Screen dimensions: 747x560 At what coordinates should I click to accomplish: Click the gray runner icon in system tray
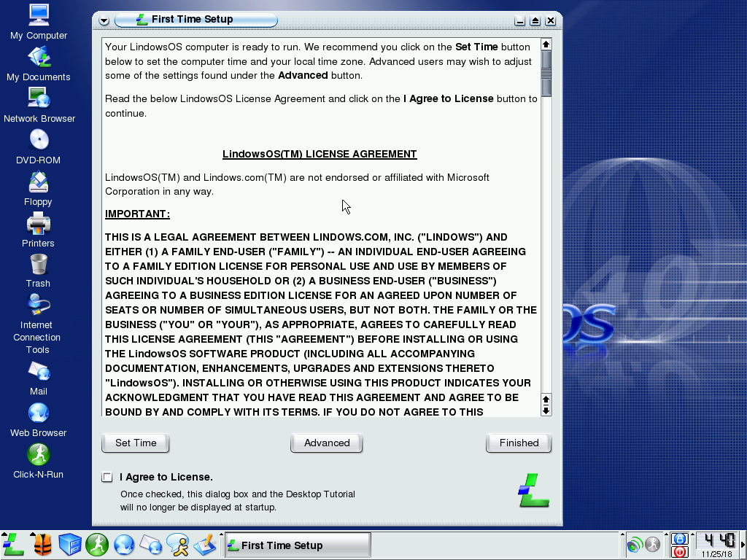653,544
